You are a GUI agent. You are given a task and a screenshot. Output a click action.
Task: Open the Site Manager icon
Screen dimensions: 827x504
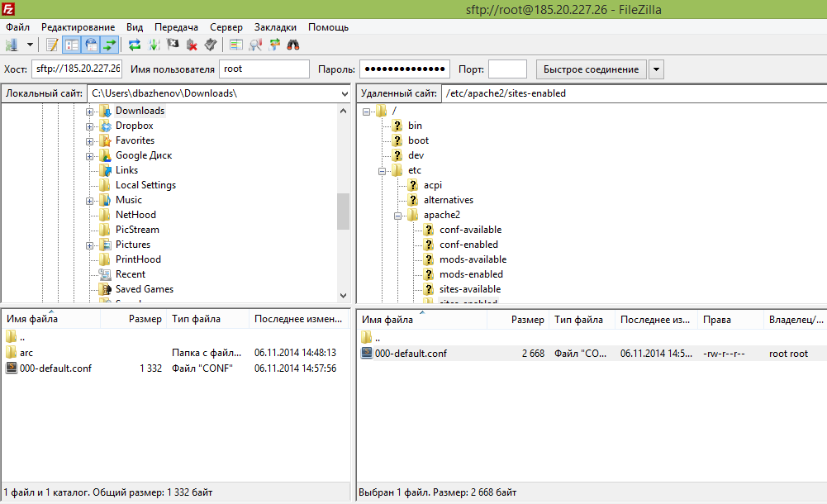point(12,45)
